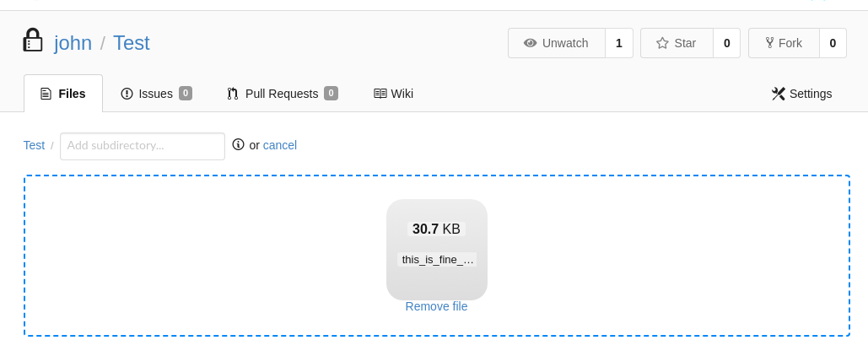Open john's user profile link
This screenshot has width=868, height=351.
click(x=73, y=43)
